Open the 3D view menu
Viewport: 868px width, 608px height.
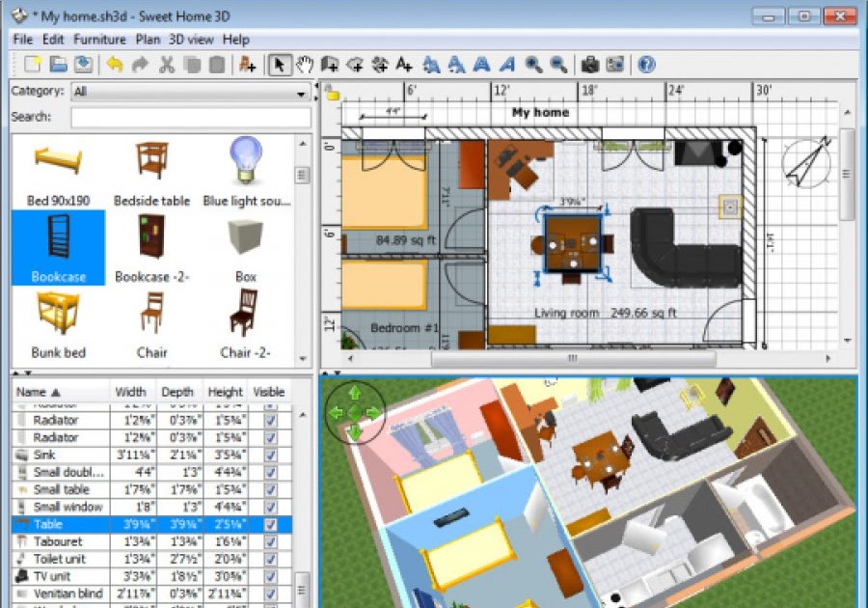click(x=191, y=40)
